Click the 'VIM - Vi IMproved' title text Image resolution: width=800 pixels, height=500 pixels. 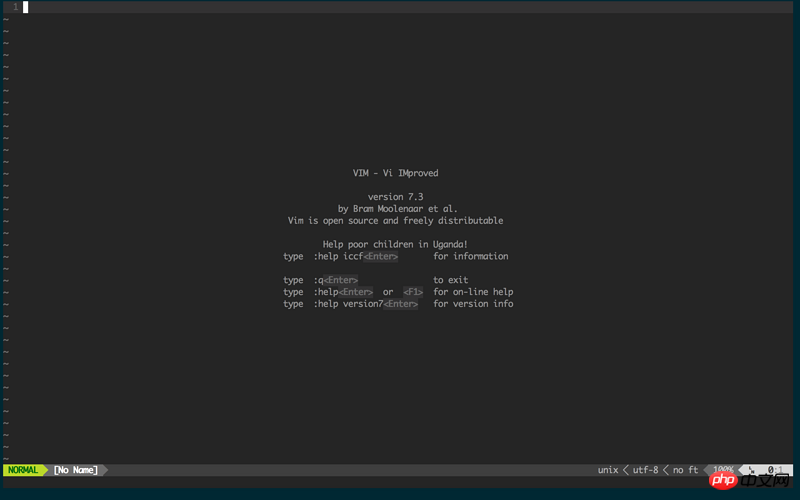coord(395,173)
